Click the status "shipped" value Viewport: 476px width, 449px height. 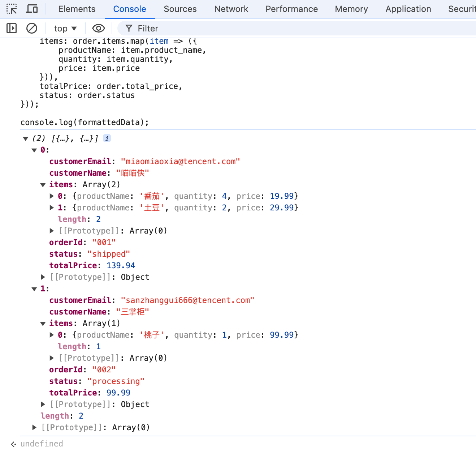tap(109, 254)
